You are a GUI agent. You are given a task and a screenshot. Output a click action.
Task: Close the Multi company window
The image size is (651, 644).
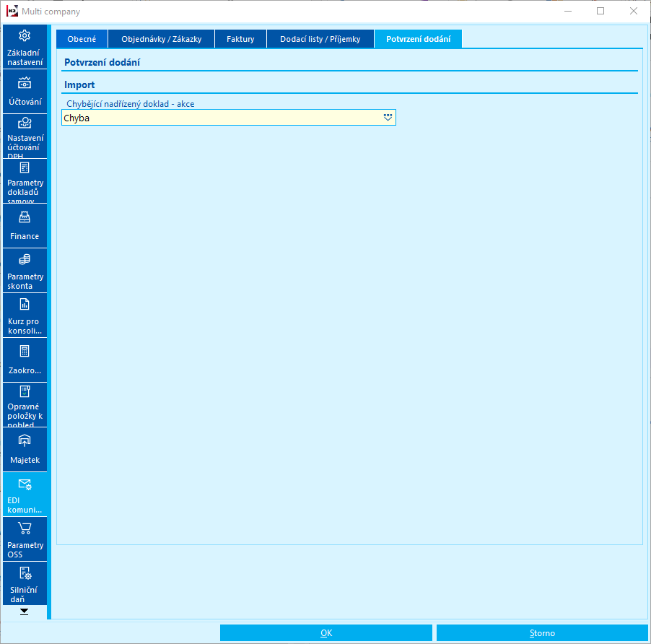(633, 12)
